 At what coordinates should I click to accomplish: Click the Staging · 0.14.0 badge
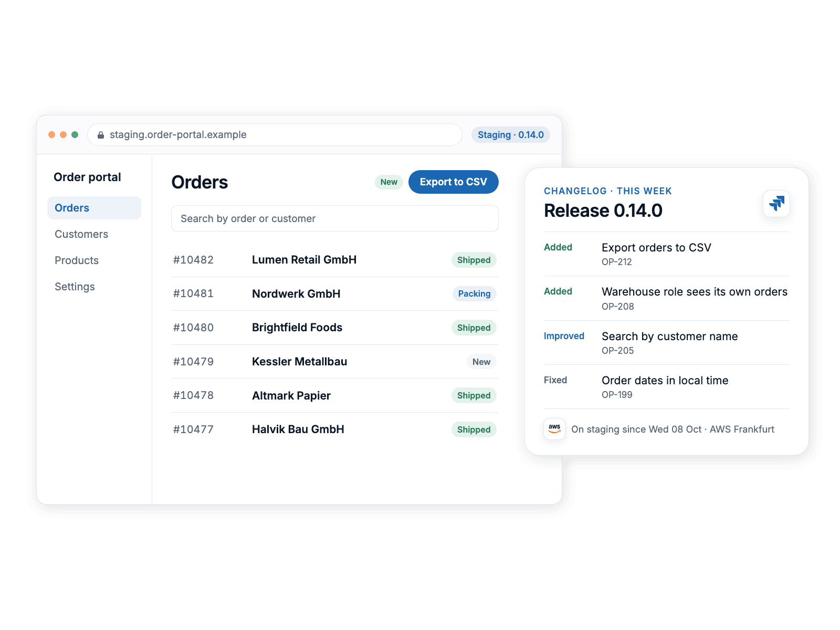(510, 135)
